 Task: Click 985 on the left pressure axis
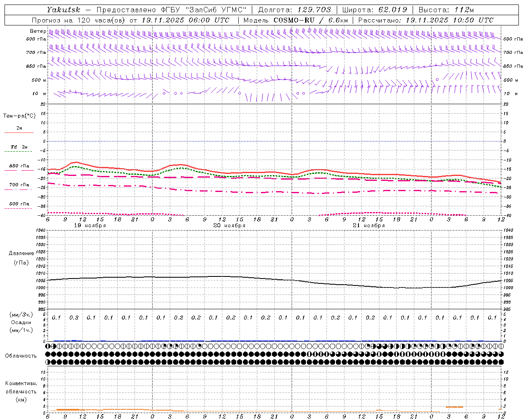(x=41, y=309)
